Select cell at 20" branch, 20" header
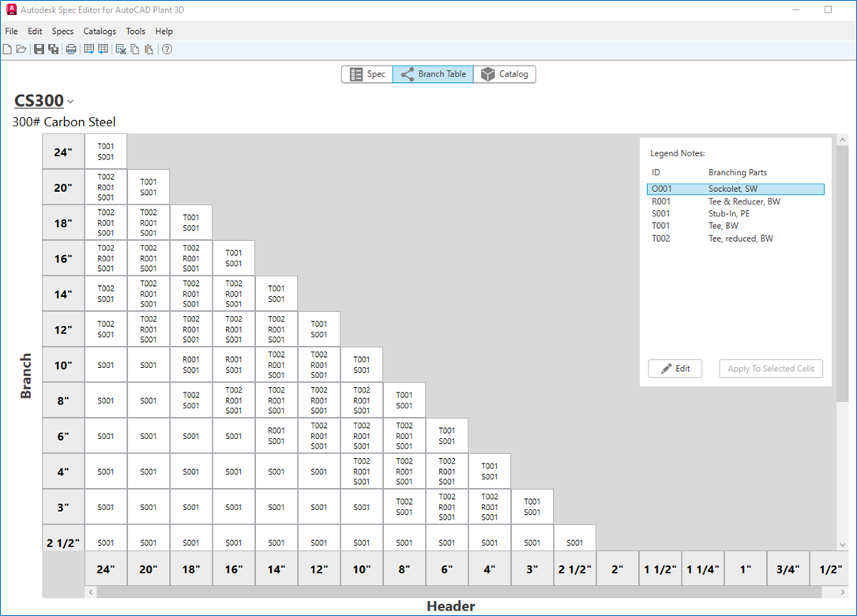The width and height of the screenshot is (857, 616). point(148,187)
